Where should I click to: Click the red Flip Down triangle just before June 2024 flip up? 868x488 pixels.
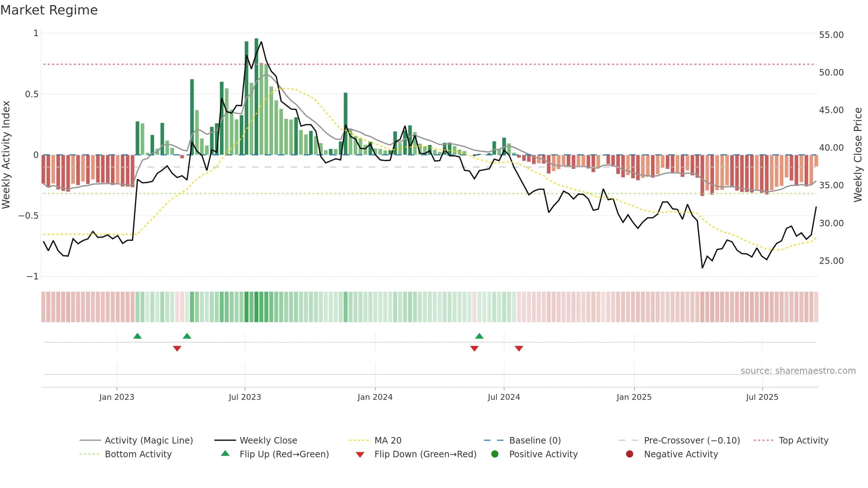point(475,348)
